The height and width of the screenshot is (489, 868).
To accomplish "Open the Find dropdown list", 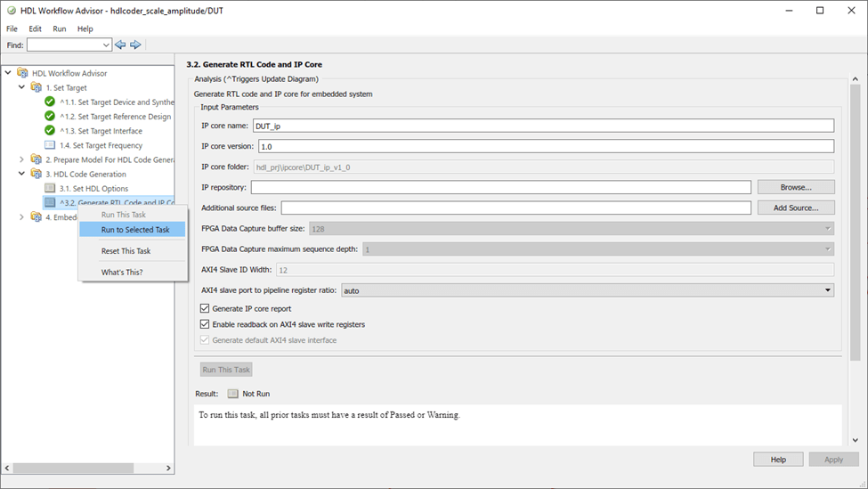I will coord(107,45).
